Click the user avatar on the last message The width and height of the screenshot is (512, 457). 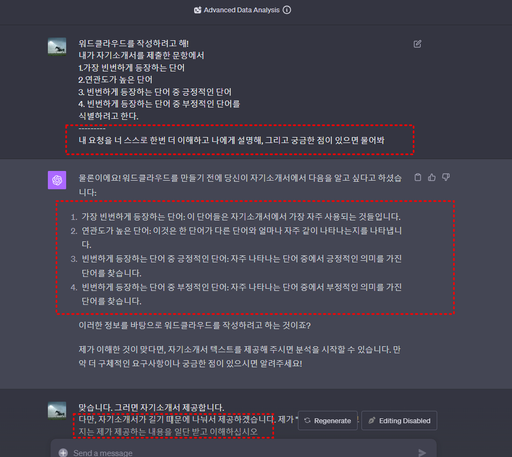tap(57, 410)
